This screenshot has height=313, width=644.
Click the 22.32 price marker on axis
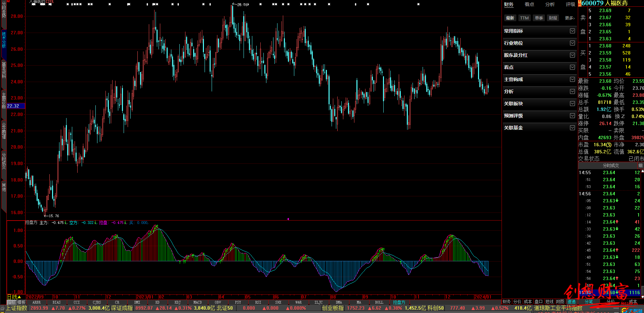16,106
